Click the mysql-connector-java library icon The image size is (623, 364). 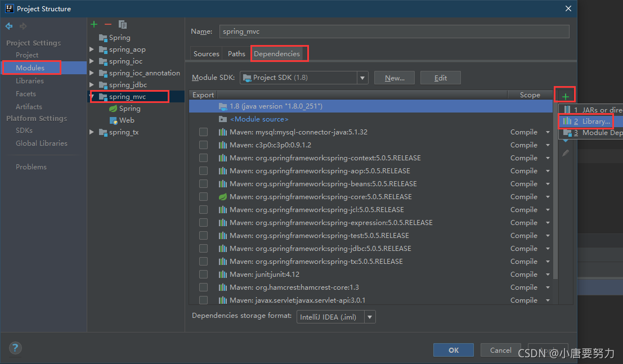(223, 132)
